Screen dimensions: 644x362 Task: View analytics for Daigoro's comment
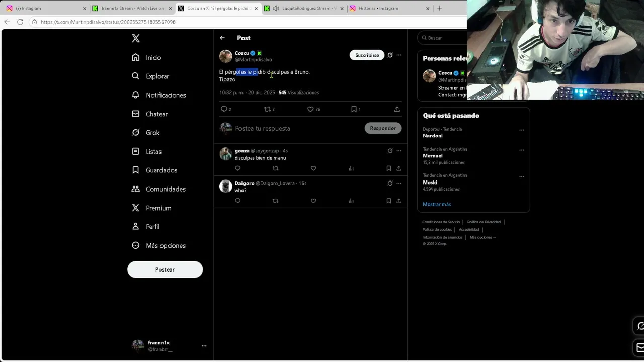[351, 201]
